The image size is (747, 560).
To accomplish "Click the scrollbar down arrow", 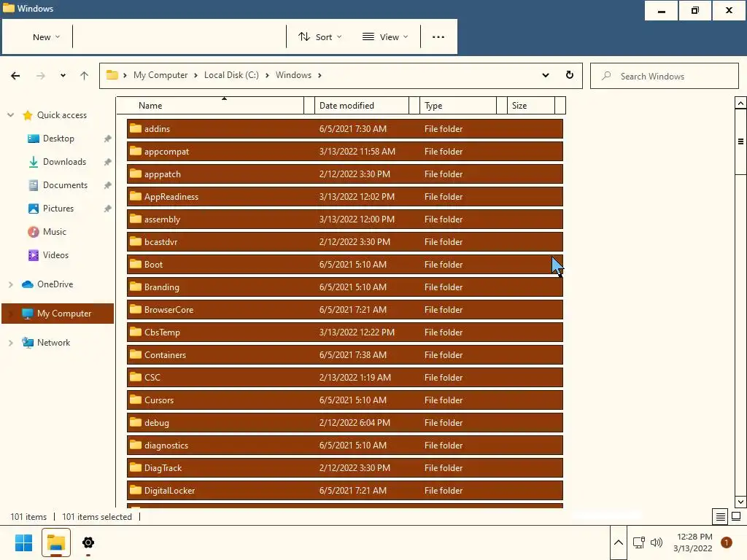I will tap(740, 502).
